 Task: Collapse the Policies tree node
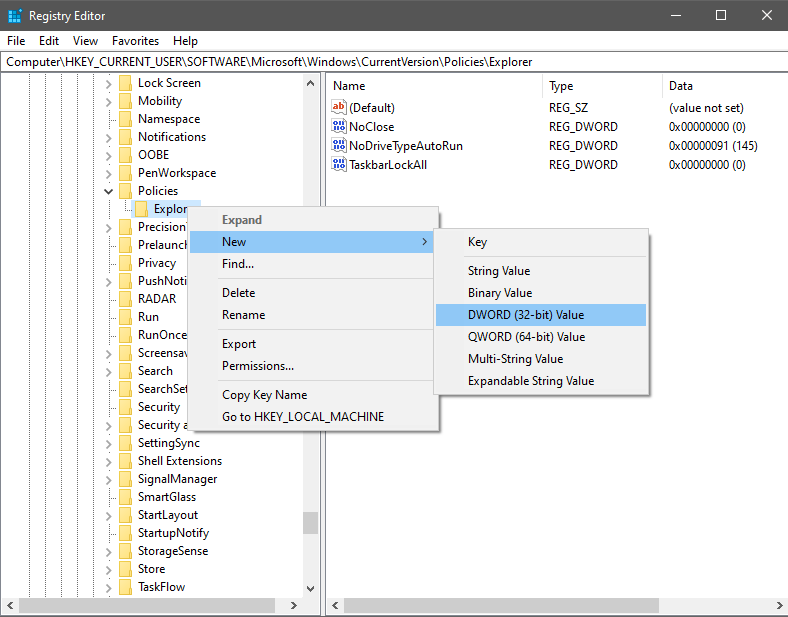tap(108, 191)
